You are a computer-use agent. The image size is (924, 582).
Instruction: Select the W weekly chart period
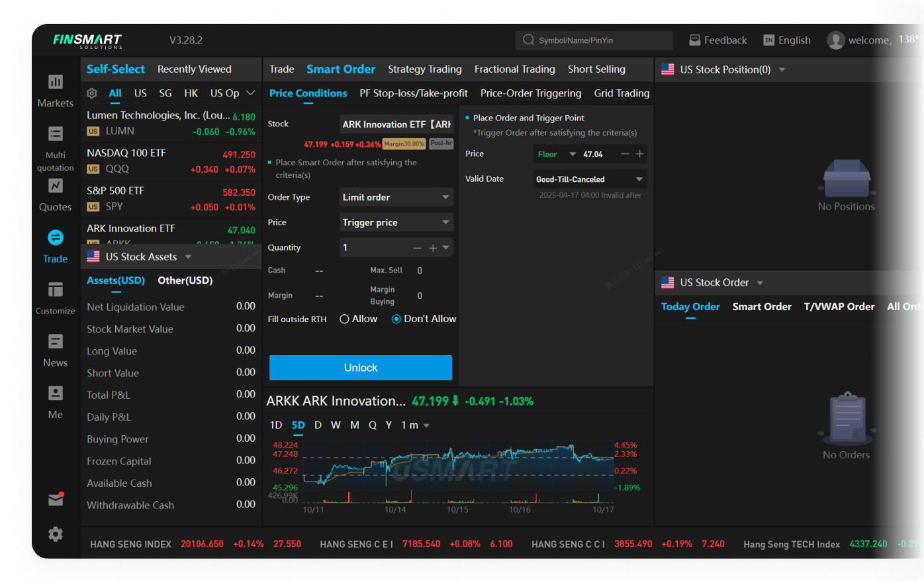click(336, 425)
